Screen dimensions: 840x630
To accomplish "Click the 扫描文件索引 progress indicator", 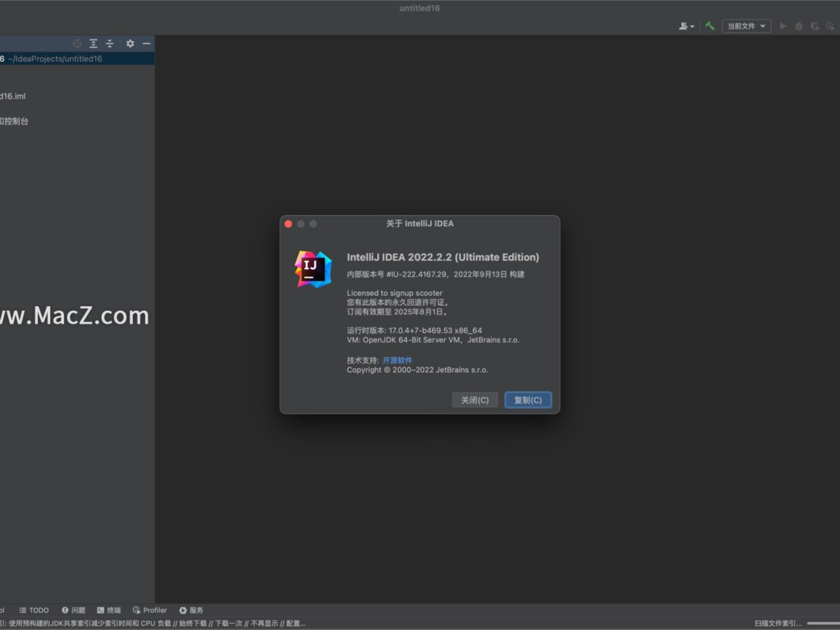I will coord(776,623).
